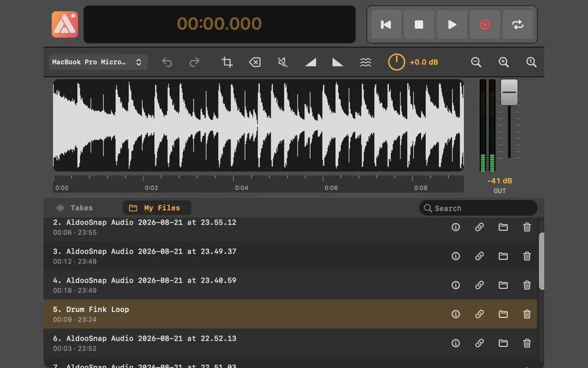This screenshot has width=588, height=368.
Task: Delete file recorded at 23.55.12
Action: [527, 227]
